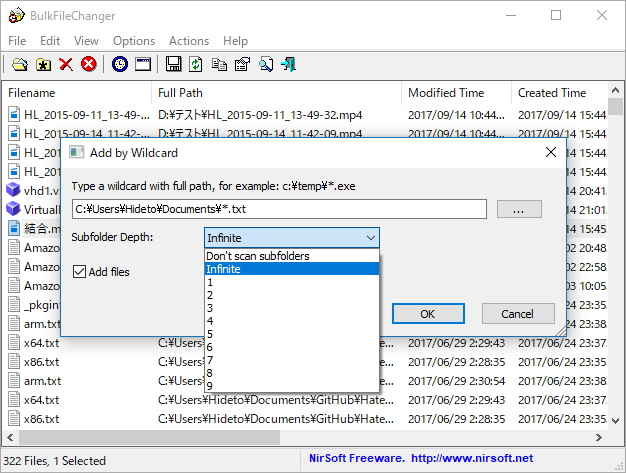626x473 pixels.
Task: Click the Execute Command window icon
Action: (x=143, y=64)
